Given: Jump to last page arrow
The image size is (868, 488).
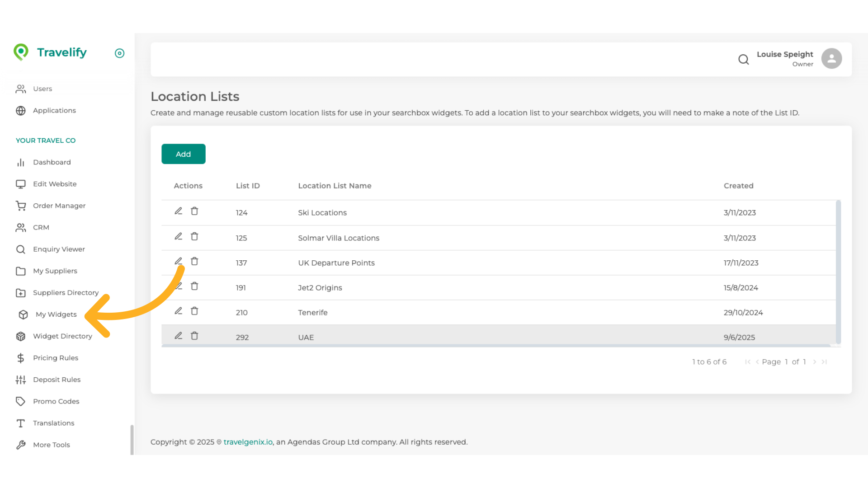Looking at the screenshot, I should click(x=824, y=362).
